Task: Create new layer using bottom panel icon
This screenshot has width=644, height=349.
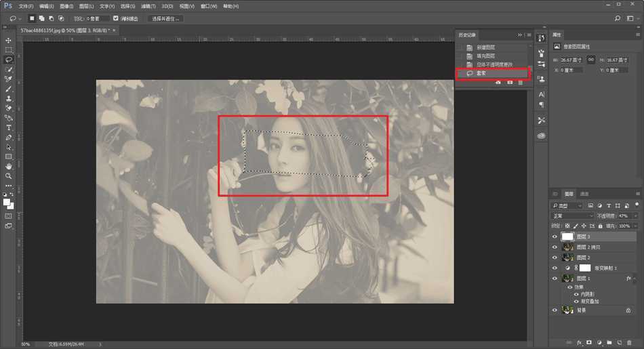Action: pyautogui.click(x=619, y=343)
